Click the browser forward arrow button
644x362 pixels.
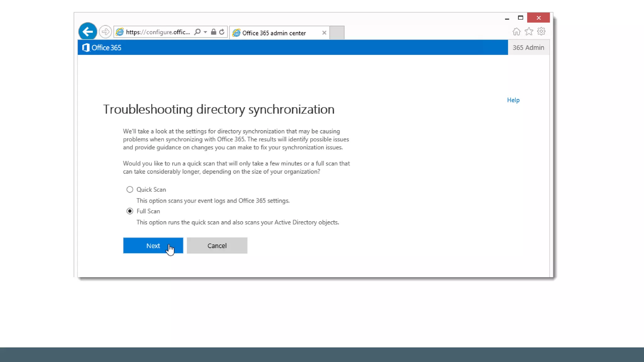pos(105,32)
